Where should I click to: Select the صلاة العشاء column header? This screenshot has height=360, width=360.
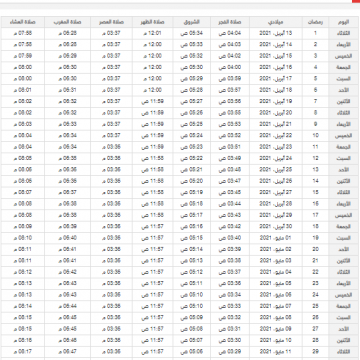(x=23, y=22)
